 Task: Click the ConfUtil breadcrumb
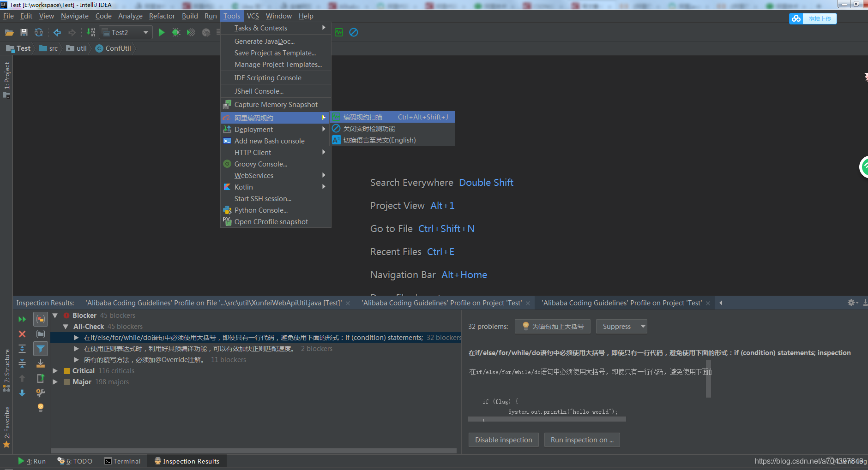[x=113, y=48]
